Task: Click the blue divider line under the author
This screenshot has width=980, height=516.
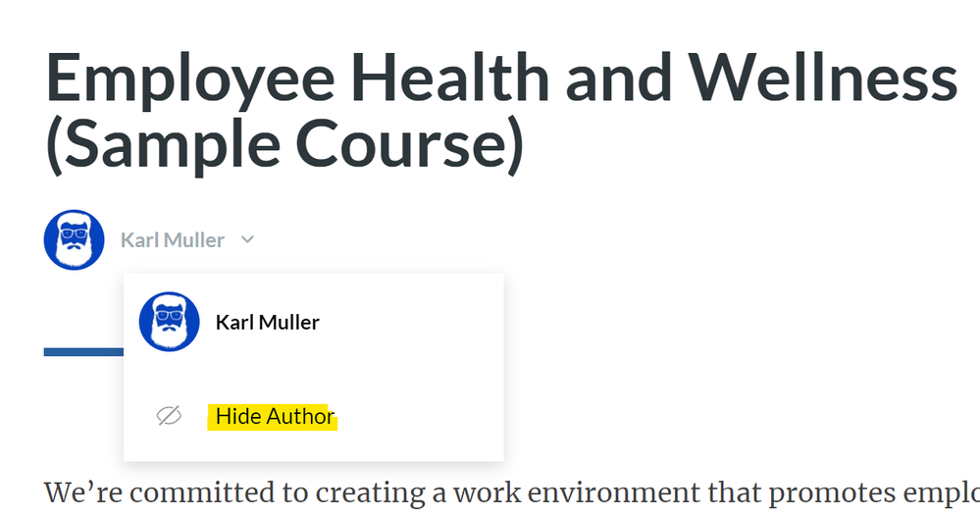Action: [83, 351]
